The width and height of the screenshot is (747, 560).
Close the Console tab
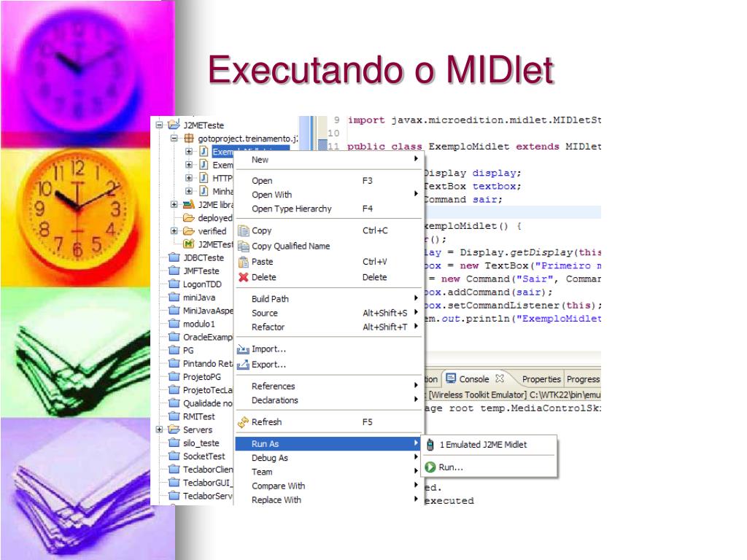pyautogui.click(x=499, y=378)
